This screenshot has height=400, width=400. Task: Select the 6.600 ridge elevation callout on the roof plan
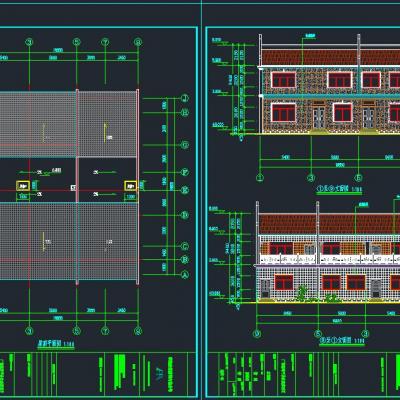click(x=57, y=170)
